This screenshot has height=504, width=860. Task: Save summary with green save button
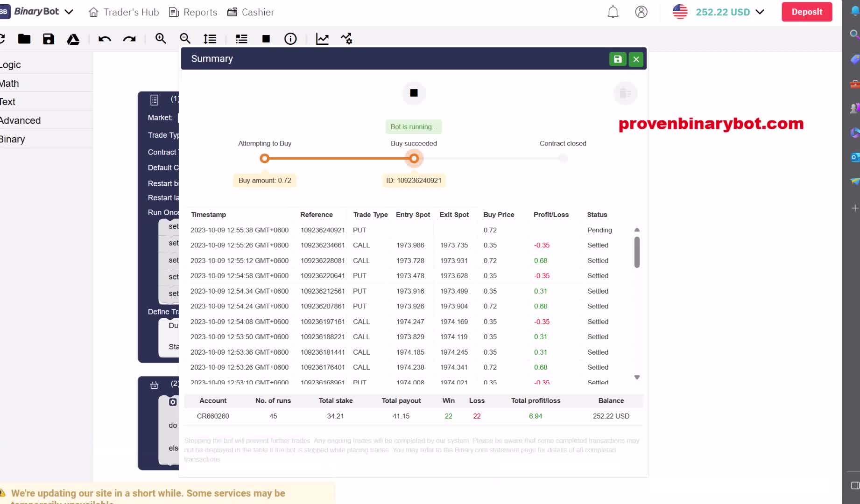click(617, 59)
